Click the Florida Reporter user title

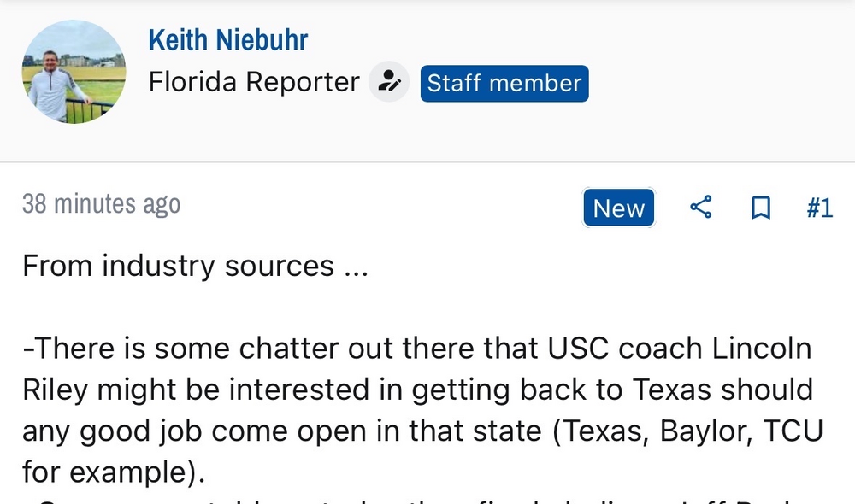tap(254, 83)
